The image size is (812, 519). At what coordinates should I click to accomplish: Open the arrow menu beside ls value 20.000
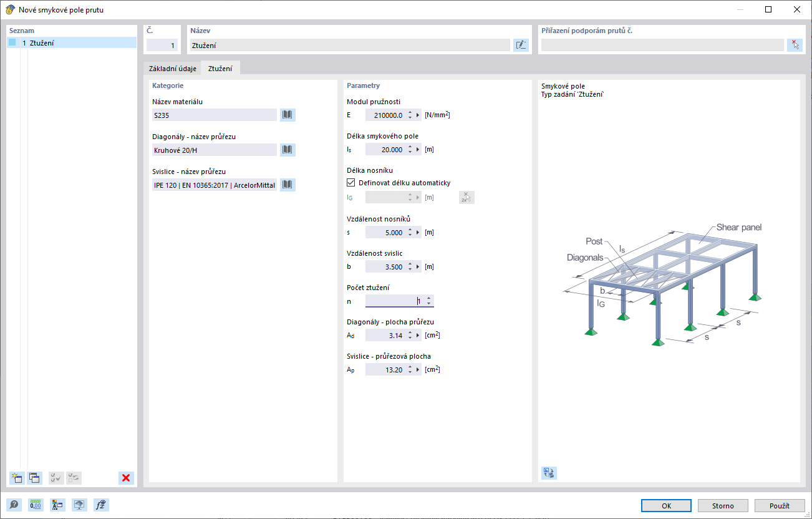[x=418, y=150]
